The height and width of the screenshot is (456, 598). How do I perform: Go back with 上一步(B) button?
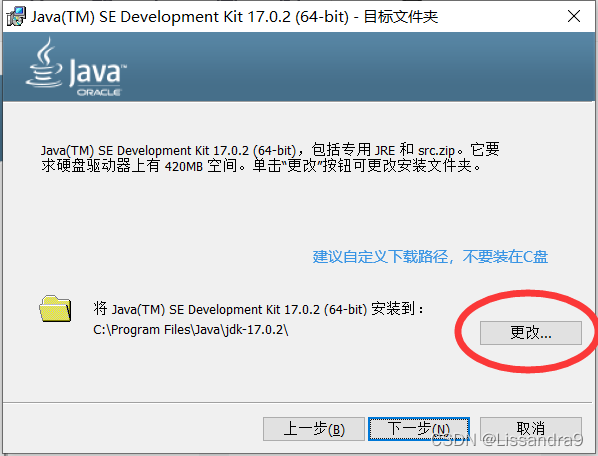tap(313, 429)
